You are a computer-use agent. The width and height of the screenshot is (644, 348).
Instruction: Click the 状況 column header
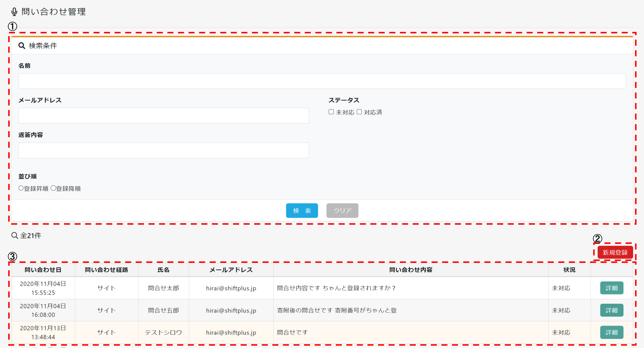pos(569,270)
